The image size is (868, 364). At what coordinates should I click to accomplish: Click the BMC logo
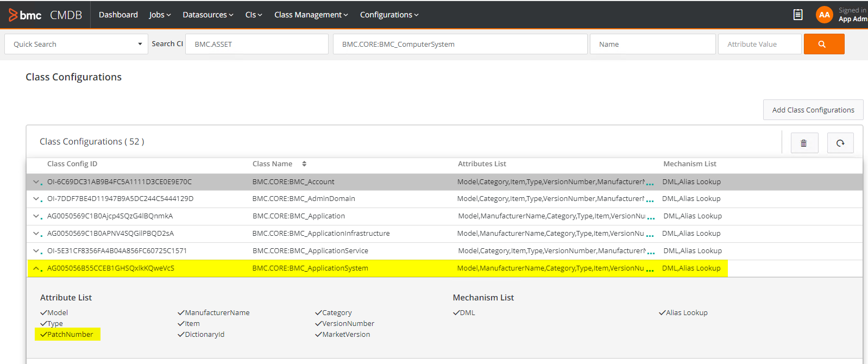coord(26,15)
